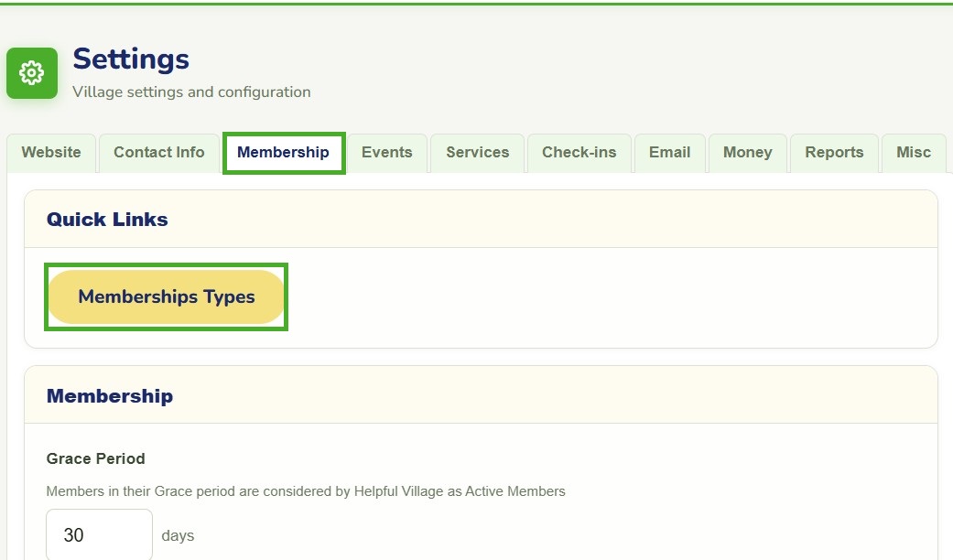The width and height of the screenshot is (953, 560).
Task: Click the green Settings gear icon
Action: click(32, 73)
